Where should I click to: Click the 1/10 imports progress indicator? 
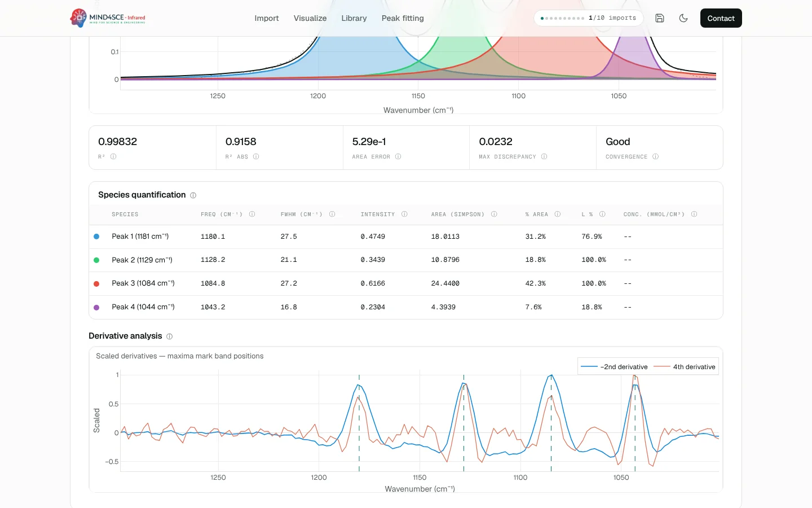point(588,18)
